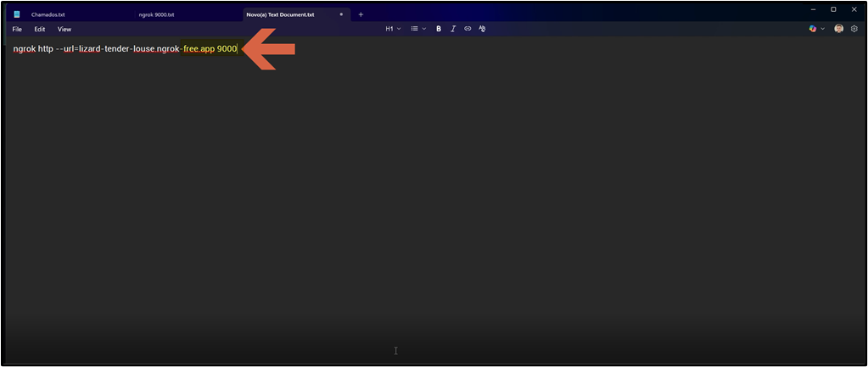This screenshot has width=868, height=367.
Task: Expand the H1 heading style dropdown
Action: coord(393,29)
